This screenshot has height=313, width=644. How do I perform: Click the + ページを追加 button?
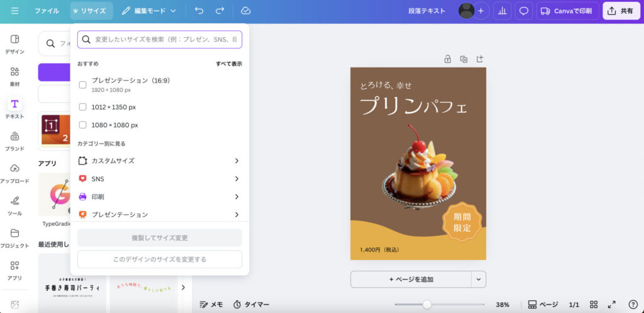click(411, 279)
